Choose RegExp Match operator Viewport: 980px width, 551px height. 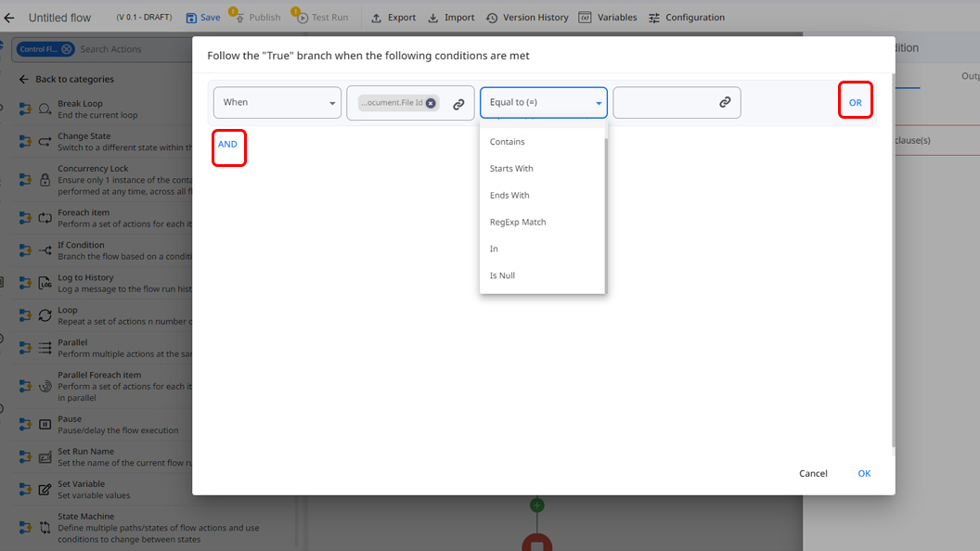pos(542,223)
